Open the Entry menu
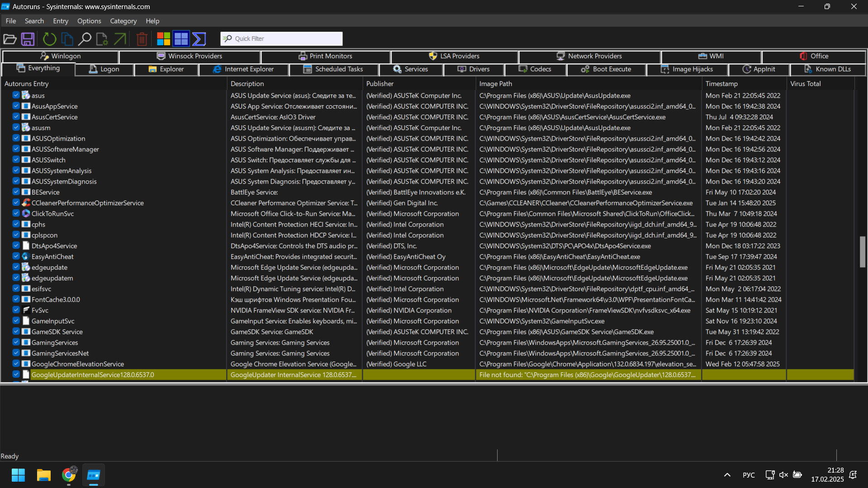868x488 pixels. coord(61,21)
